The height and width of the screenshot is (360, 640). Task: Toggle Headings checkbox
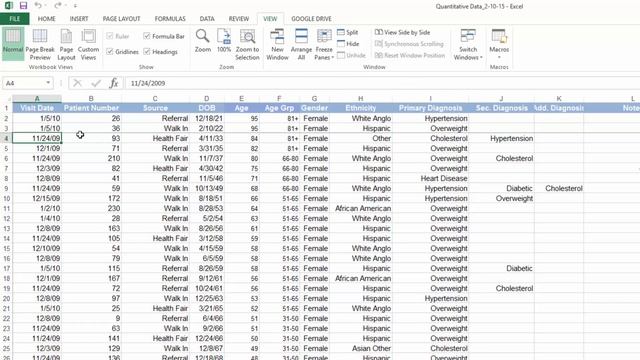[x=147, y=52]
